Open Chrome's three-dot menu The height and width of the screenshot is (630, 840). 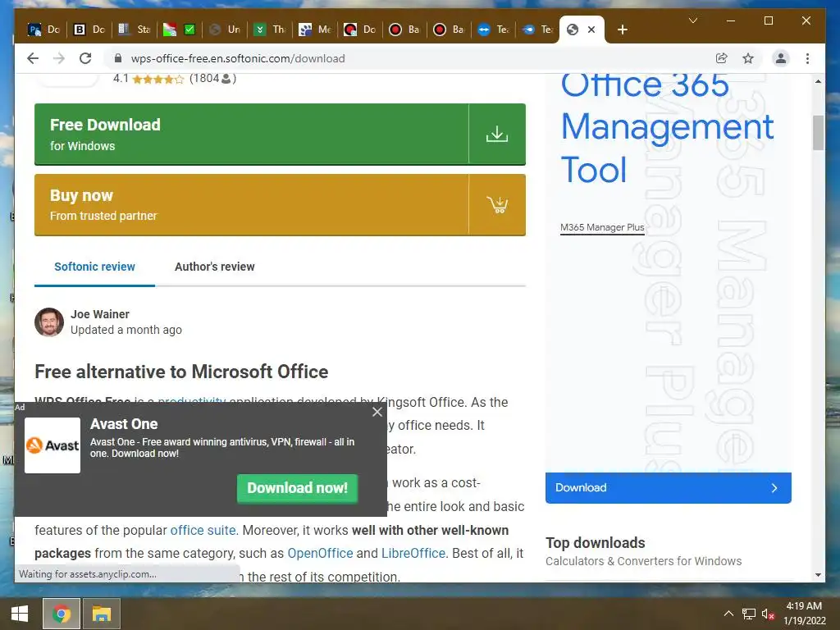pyautogui.click(x=807, y=58)
